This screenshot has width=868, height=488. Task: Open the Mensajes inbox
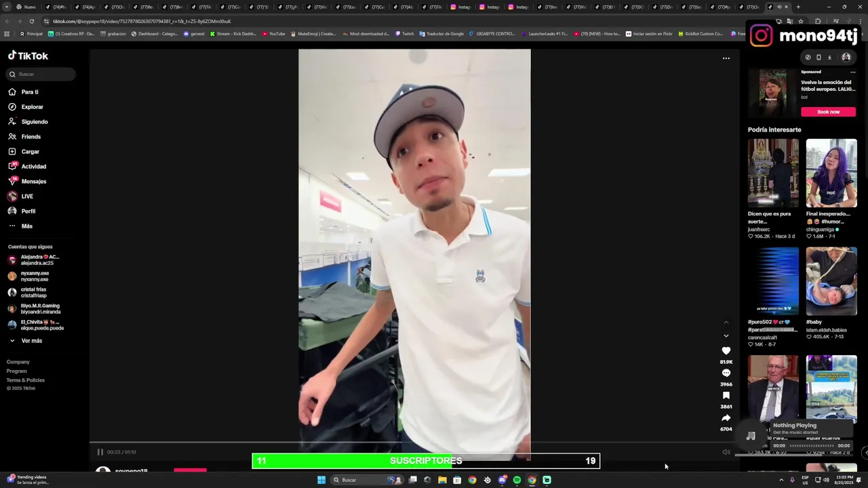[33, 181]
